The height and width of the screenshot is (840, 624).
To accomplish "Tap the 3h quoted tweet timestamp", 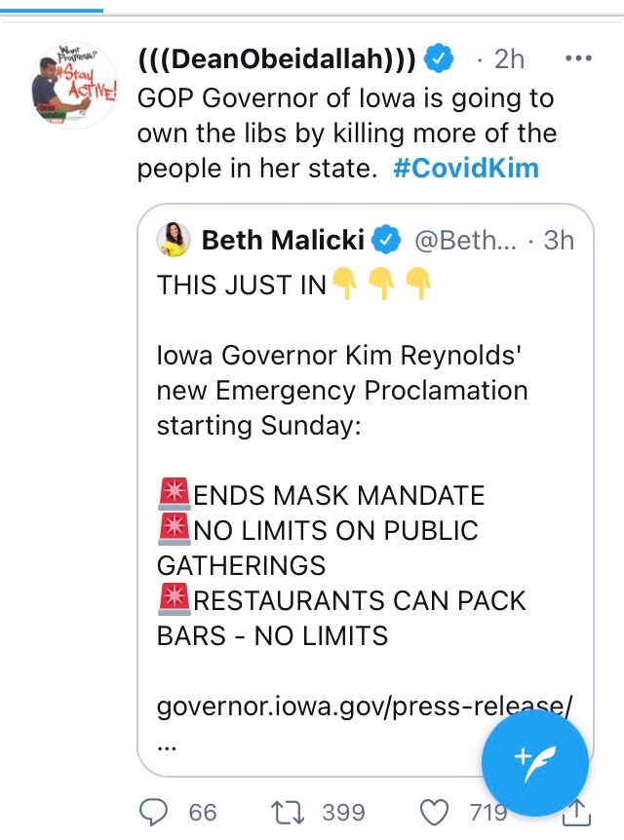I will (559, 240).
